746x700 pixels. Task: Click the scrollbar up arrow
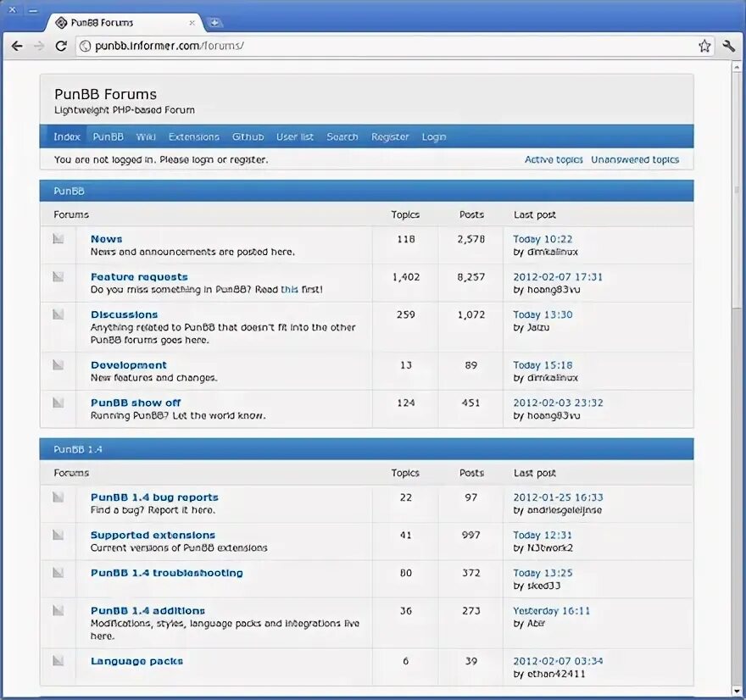[737, 67]
